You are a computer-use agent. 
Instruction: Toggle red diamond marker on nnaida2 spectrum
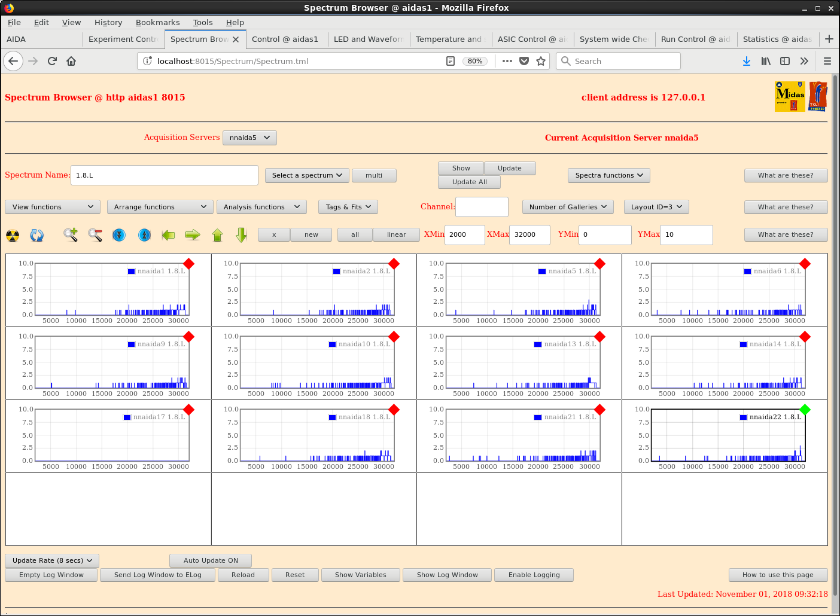[x=394, y=264]
